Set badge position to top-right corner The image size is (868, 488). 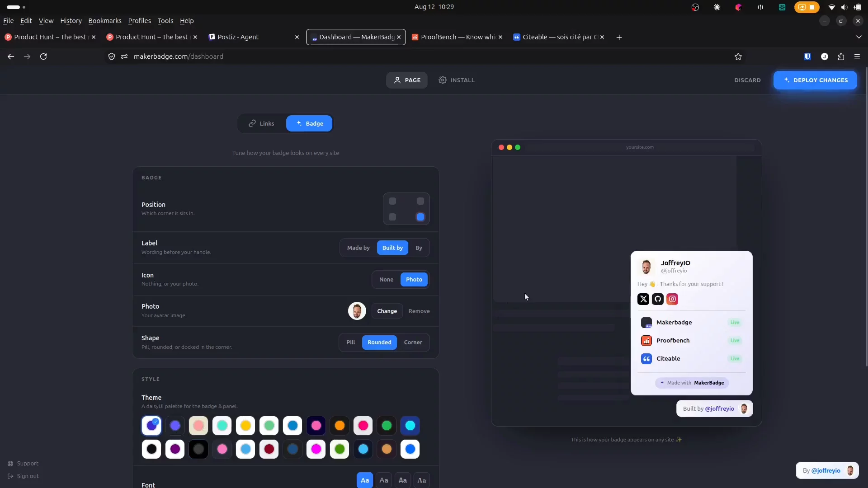(x=420, y=201)
